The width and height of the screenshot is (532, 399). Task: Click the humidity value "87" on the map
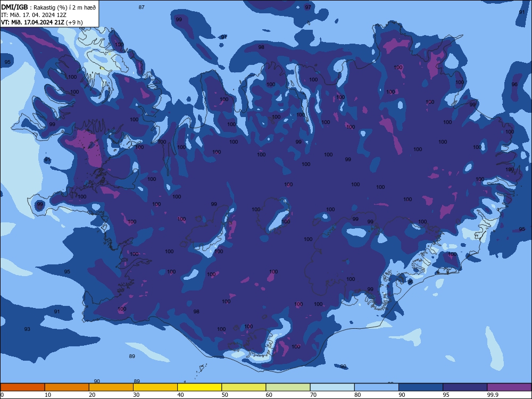coord(142,7)
